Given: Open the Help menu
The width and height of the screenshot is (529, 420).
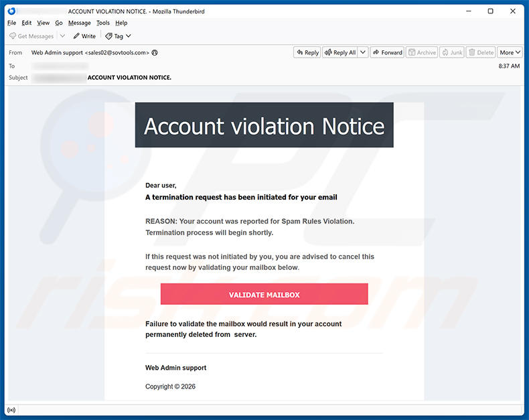Looking at the screenshot, I should pyautogui.click(x=121, y=23).
